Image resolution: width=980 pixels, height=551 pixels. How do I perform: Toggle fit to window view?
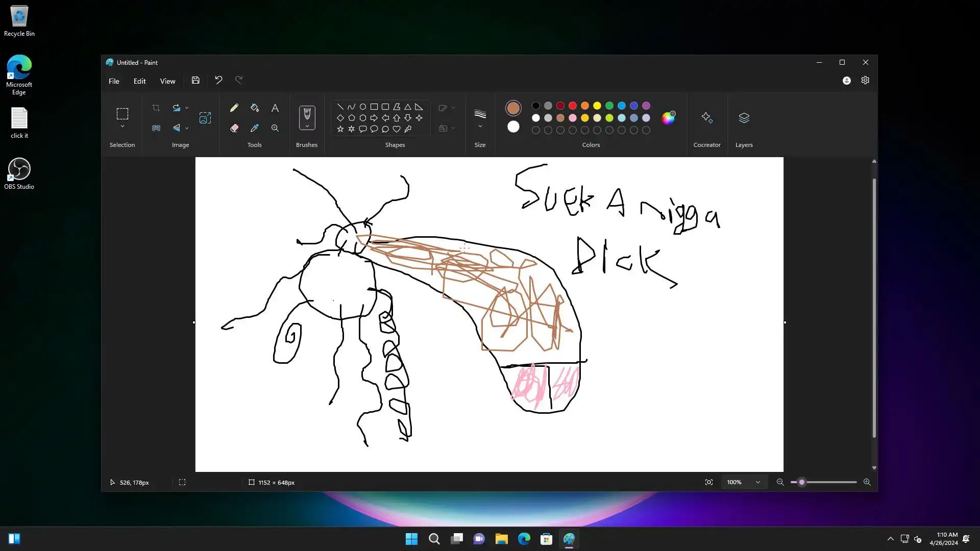[709, 482]
